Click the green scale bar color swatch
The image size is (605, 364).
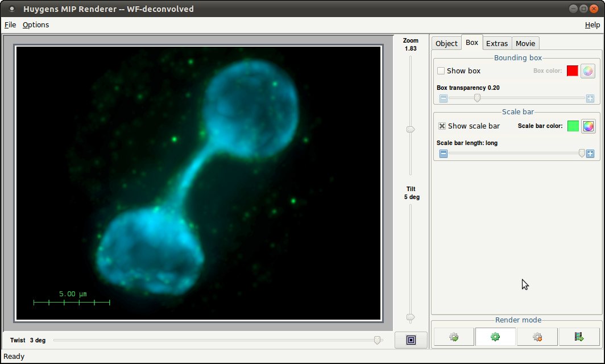pyautogui.click(x=573, y=126)
